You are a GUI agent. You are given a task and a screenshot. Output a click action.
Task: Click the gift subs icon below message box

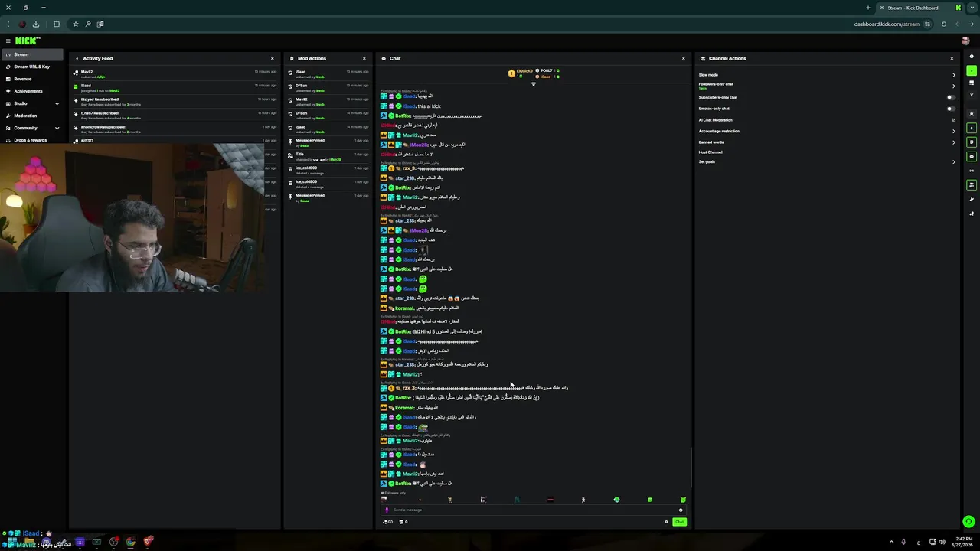tap(403, 522)
